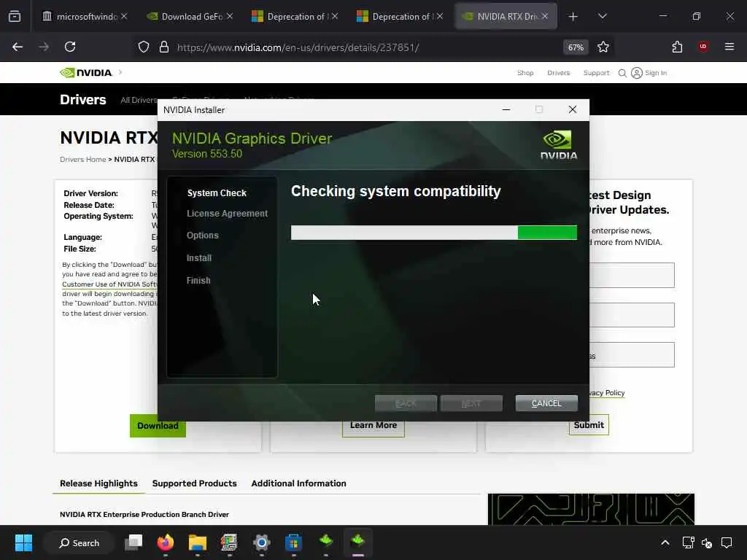This screenshot has height=560, width=747.
Task: Click the first signup form input field
Action: coord(632,275)
